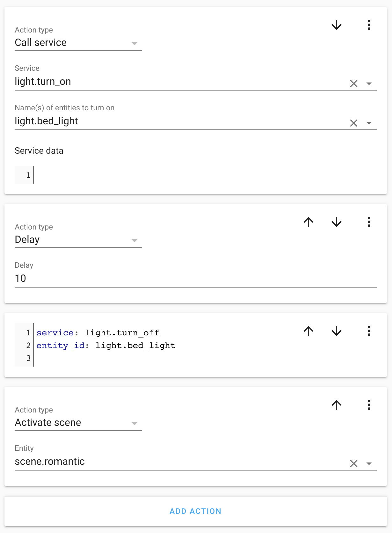
Task: Open overflow menu on Activate scene action
Action: pyautogui.click(x=369, y=405)
